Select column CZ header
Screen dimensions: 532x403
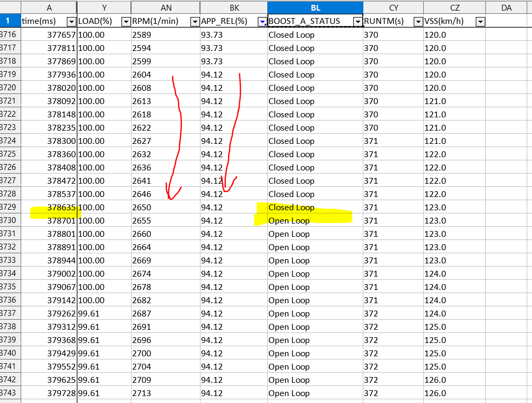[454, 8]
